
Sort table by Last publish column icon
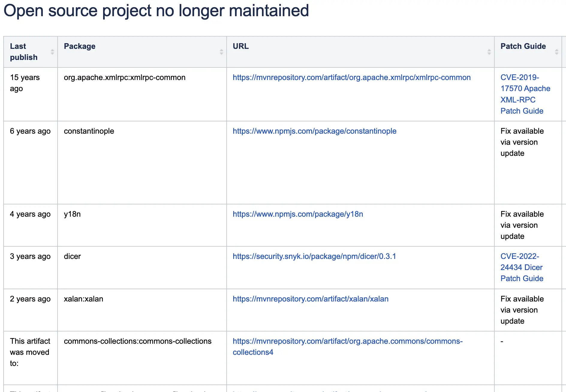pyautogui.click(x=52, y=52)
